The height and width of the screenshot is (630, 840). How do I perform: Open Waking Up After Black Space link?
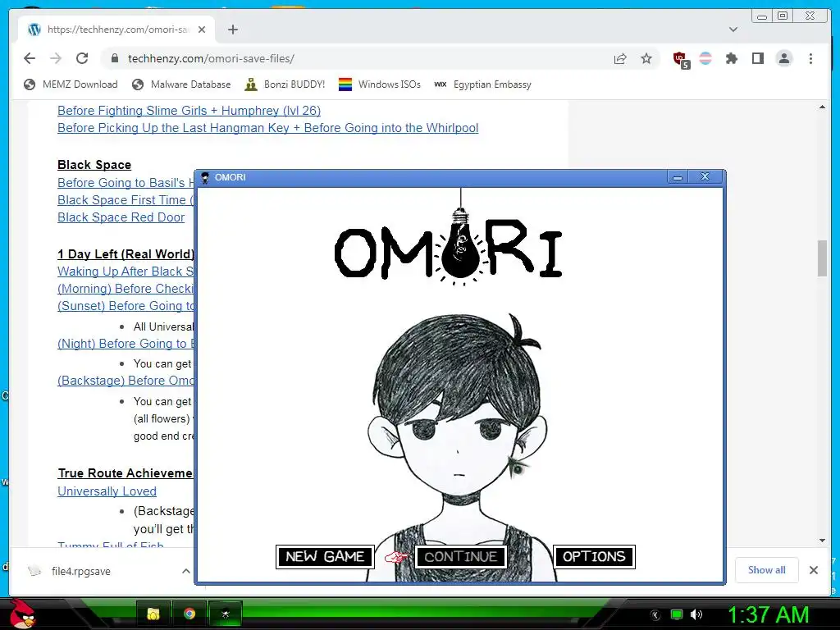tap(126, 271)
